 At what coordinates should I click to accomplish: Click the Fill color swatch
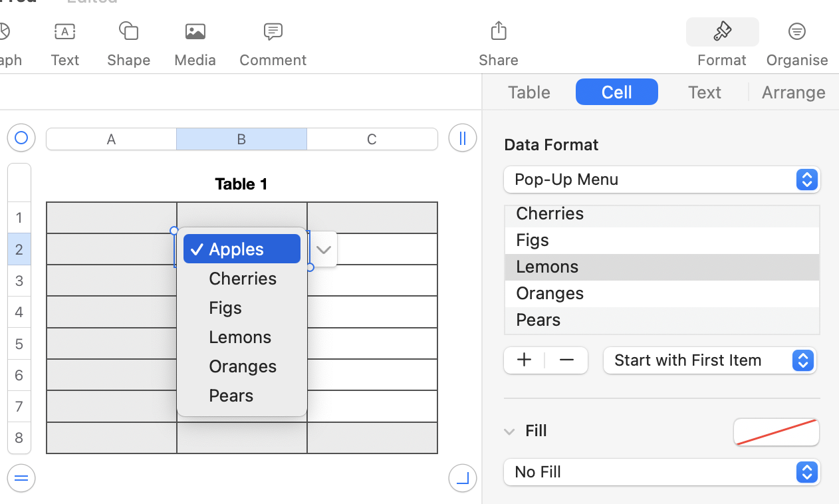[x=776, y=432]
